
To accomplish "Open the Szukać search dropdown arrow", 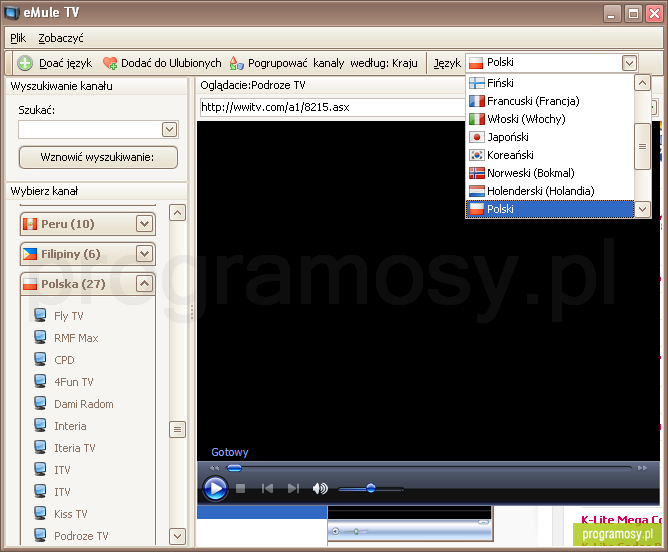I will (170, 129).
